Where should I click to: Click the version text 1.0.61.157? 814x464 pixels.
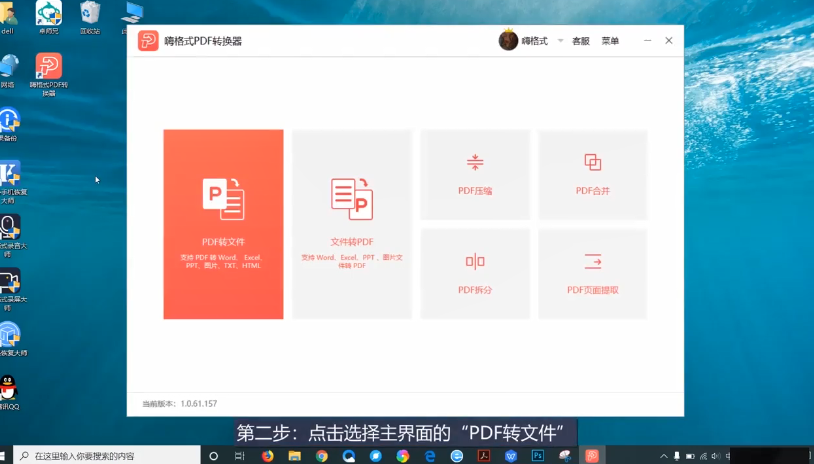pyautogui.click(x=199, y=403)
